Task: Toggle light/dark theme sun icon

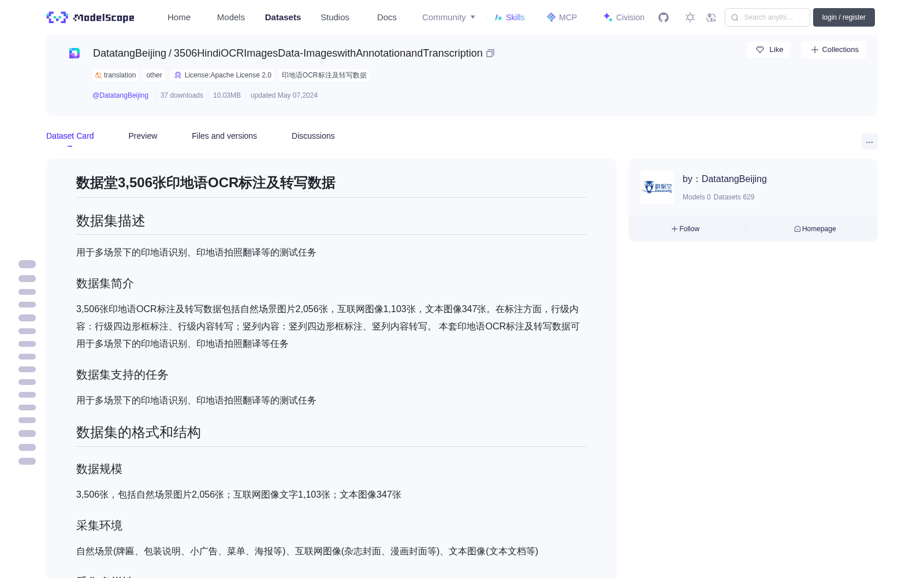Action: tap(690, 17)
